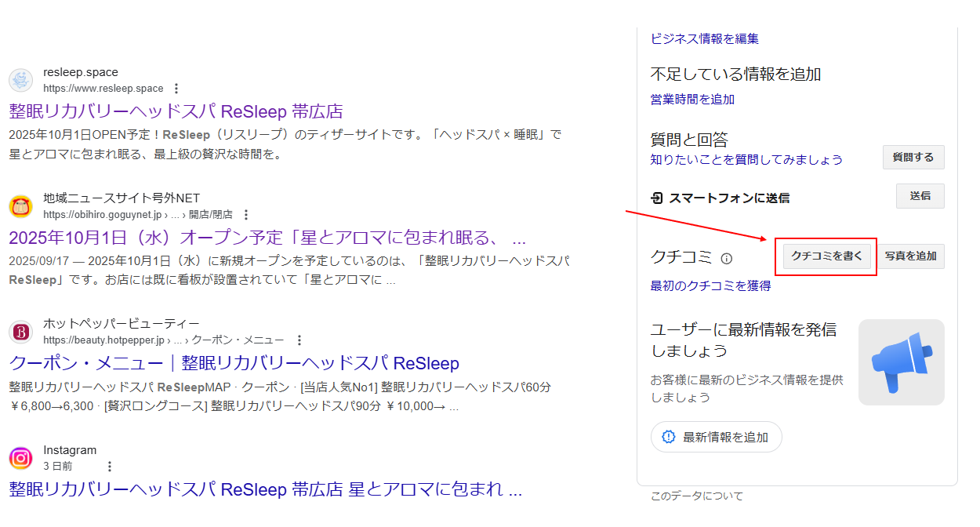Click 質問と回答 heading

point(689,140)
